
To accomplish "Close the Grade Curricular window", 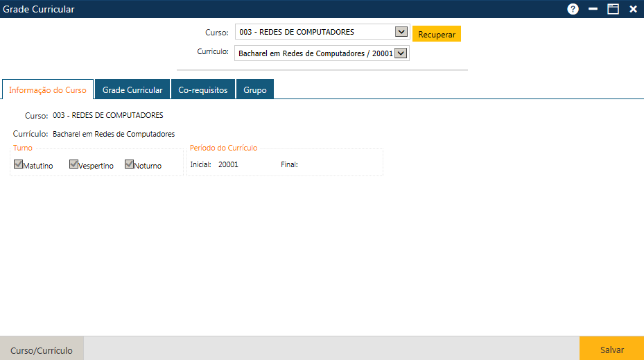I will [633, 9].
